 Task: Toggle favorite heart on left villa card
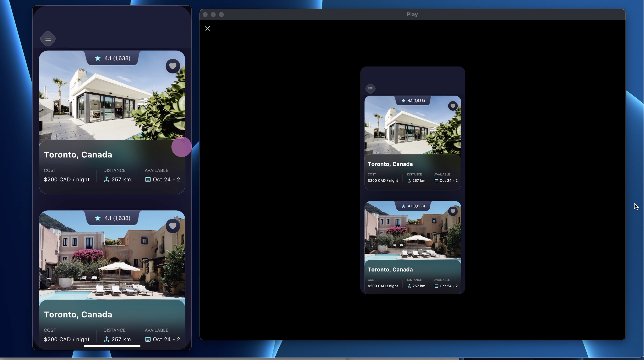point(173,66)
